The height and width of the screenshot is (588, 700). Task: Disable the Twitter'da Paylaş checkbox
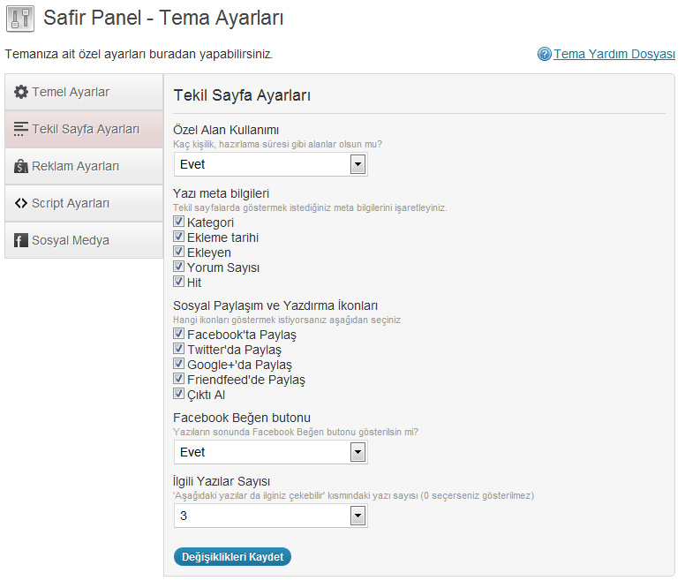coord(178,349)
